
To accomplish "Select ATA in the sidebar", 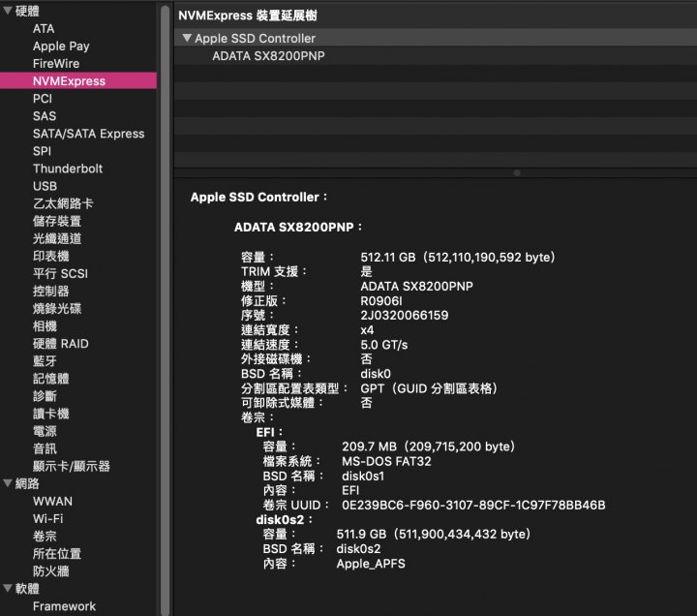I will point(44,28).
